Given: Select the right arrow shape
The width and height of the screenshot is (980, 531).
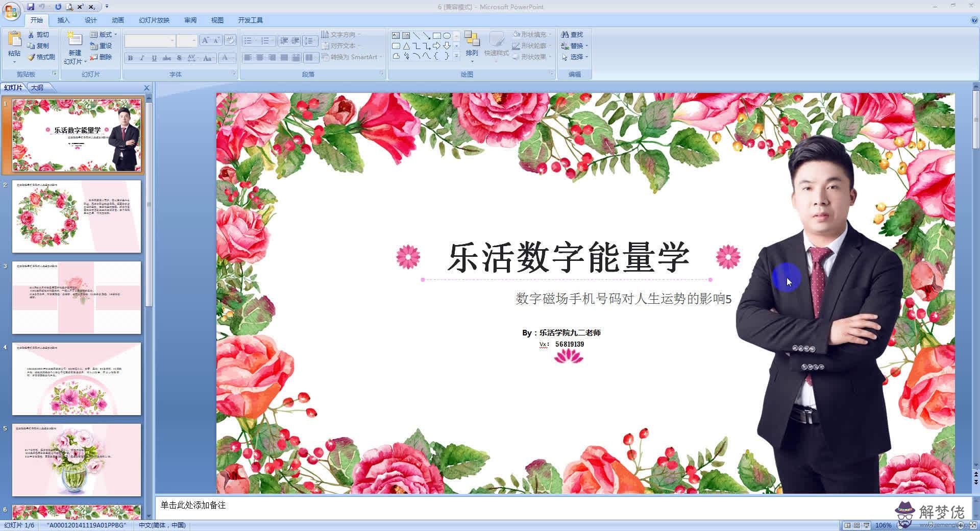Looking at the screenshot, I should 436,46.
